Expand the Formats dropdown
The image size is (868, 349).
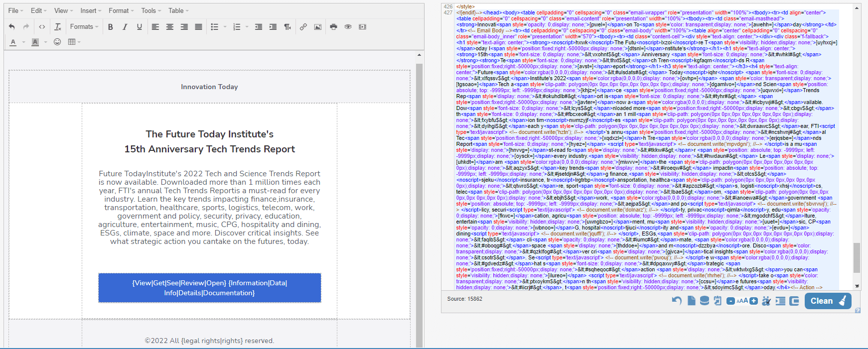(84, 27)
